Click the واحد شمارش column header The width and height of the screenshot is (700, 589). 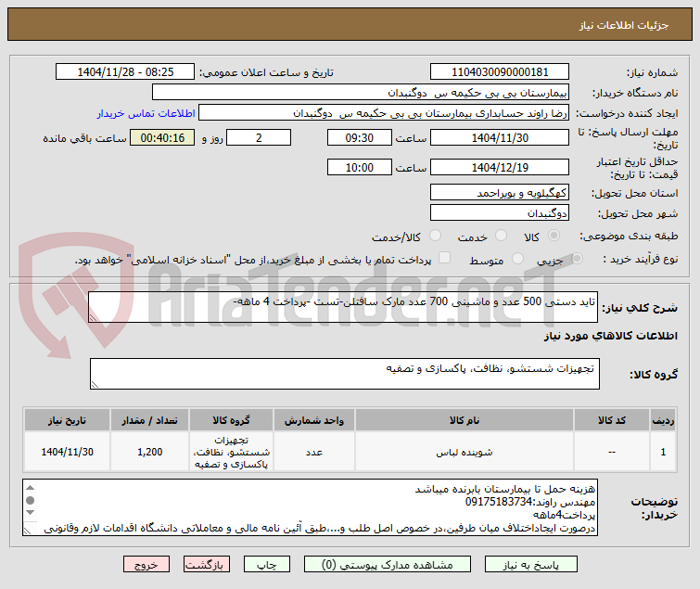(314, 420)
